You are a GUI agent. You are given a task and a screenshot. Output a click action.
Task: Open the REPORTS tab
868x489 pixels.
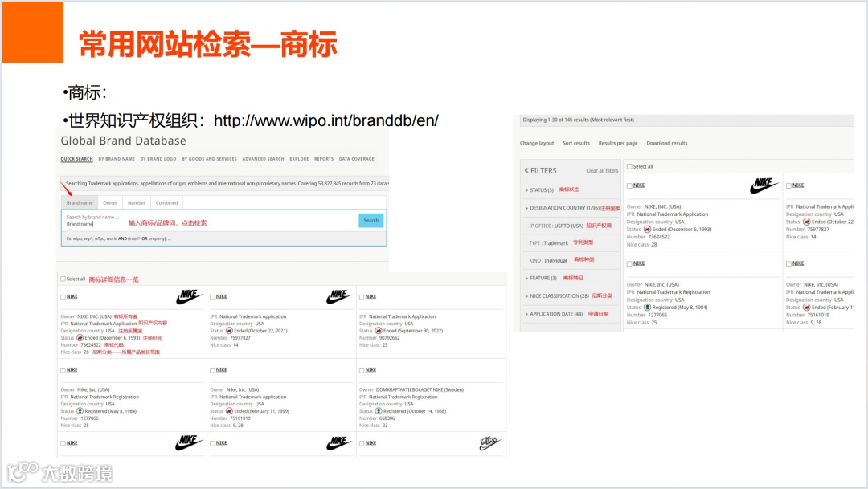pyautogui.click(x=324, y=159)
